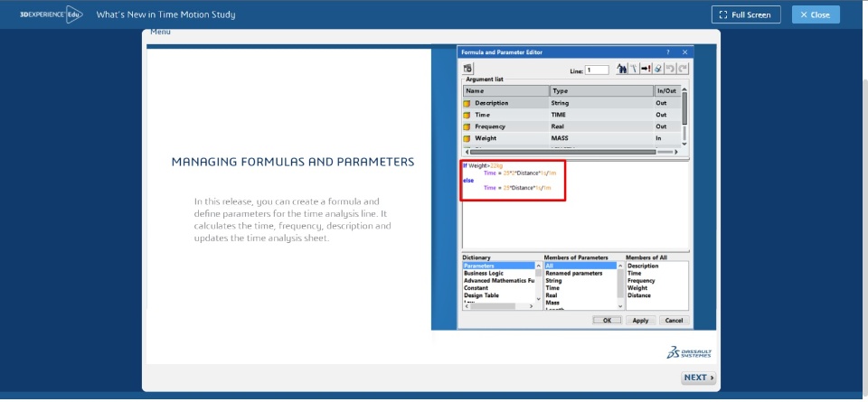
Task: Select the Time argument name in Argument list
Action: (482, 115)
